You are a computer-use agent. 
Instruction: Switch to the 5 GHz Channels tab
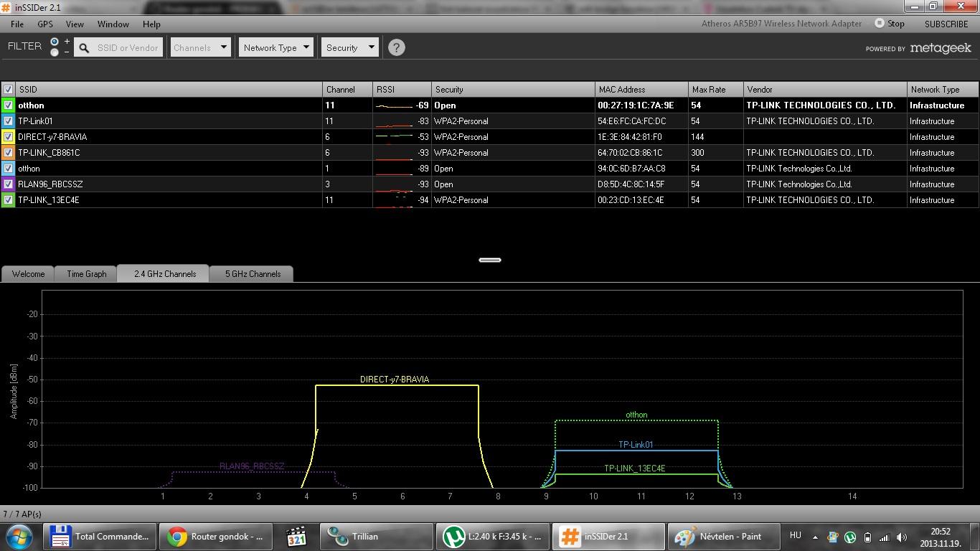pos(253,274)
